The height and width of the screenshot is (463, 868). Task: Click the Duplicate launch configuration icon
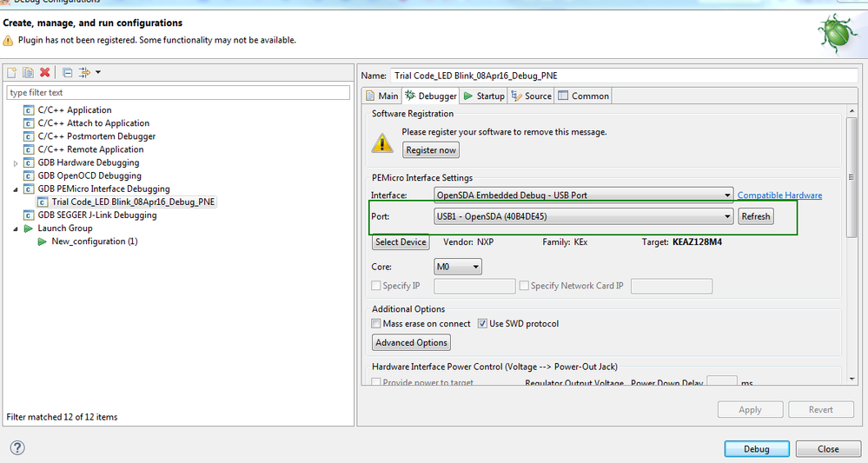tap(28, 72)
